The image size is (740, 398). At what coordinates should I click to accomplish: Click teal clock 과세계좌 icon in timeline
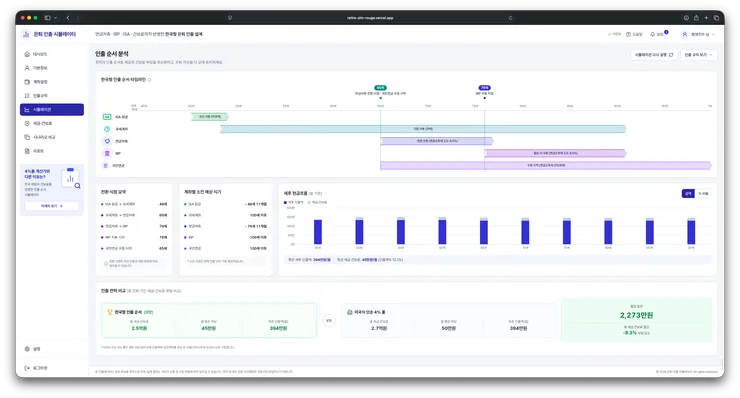[107, 129]
